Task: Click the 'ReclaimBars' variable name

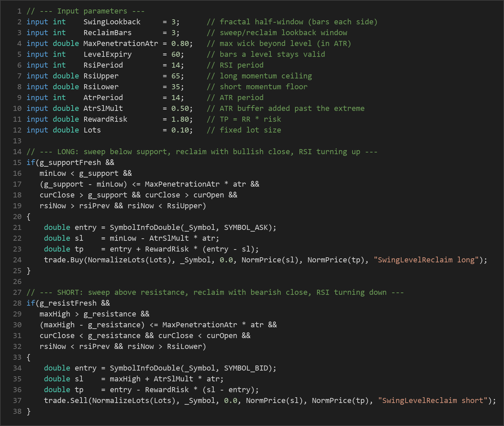Action: (107, 33)
